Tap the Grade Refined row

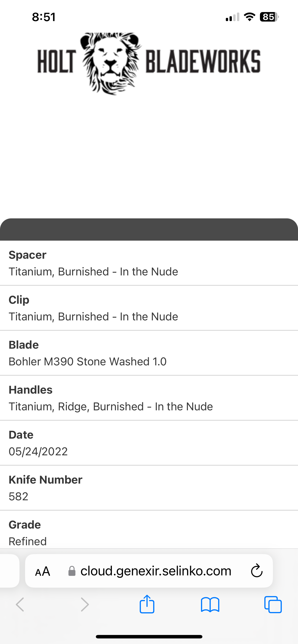point(149,532)
